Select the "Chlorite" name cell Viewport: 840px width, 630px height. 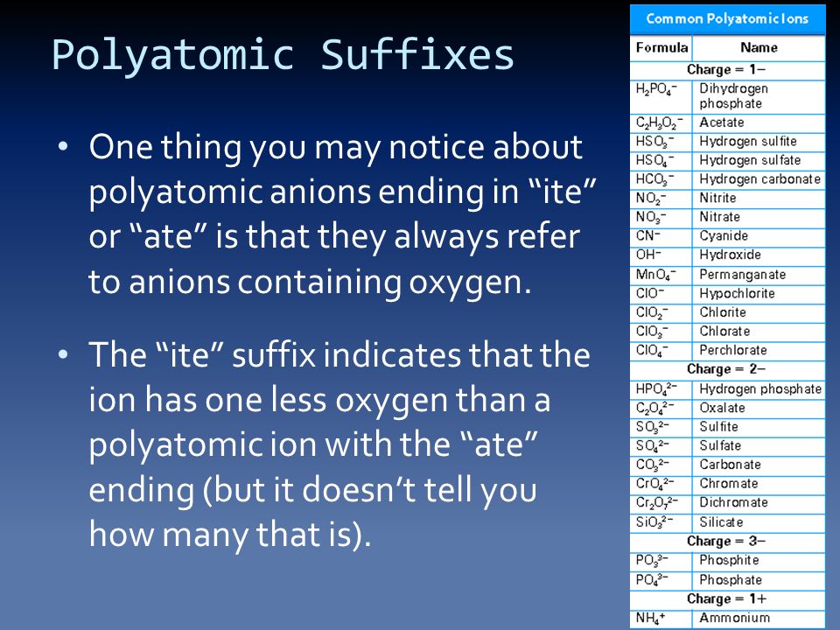click(x=759, y=312)
